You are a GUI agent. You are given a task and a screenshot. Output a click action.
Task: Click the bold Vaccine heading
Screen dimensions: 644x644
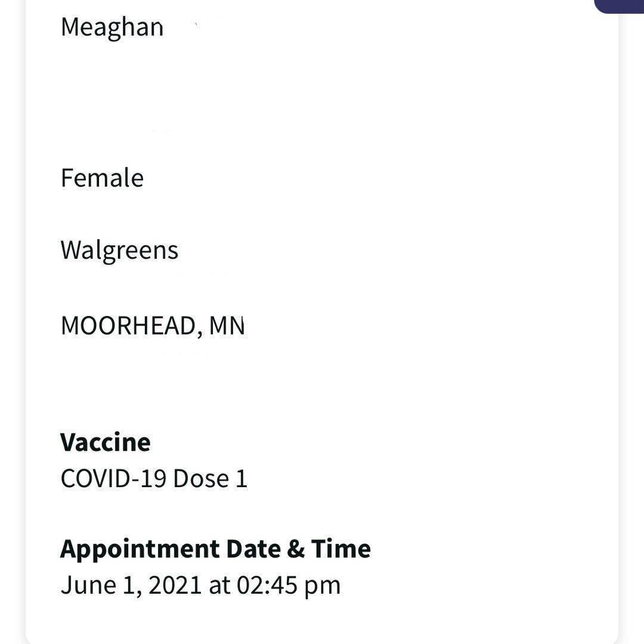105,442
